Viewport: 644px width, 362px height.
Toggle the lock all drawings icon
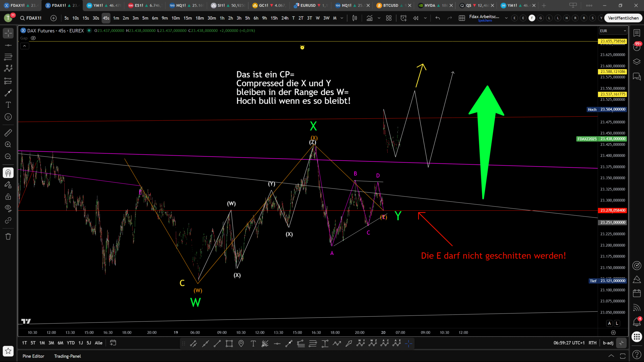[8, 197]
